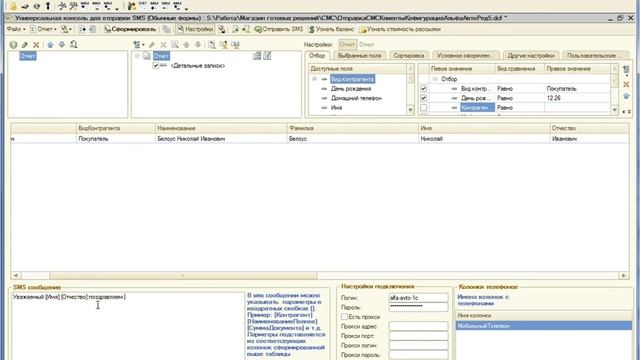Click the first icon after the structure down arrow
Screen dimensions: 640x360
[x=212, y=45]
